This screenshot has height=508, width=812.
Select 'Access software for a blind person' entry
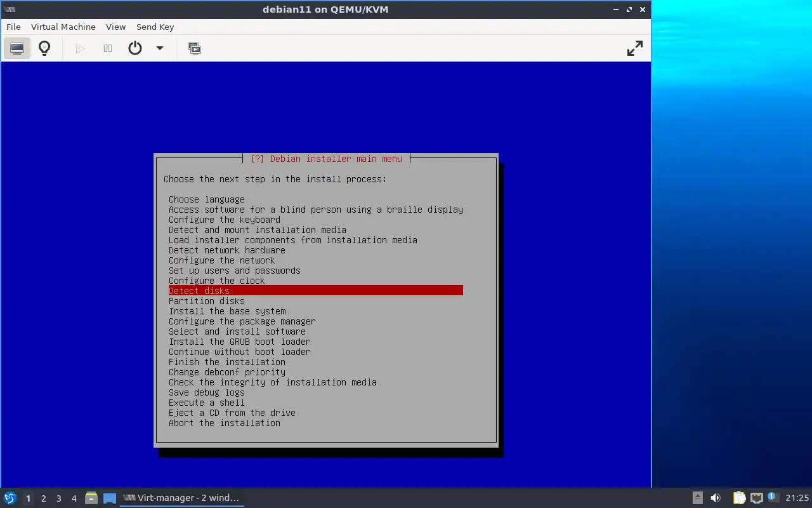click(x=316, y=210)
